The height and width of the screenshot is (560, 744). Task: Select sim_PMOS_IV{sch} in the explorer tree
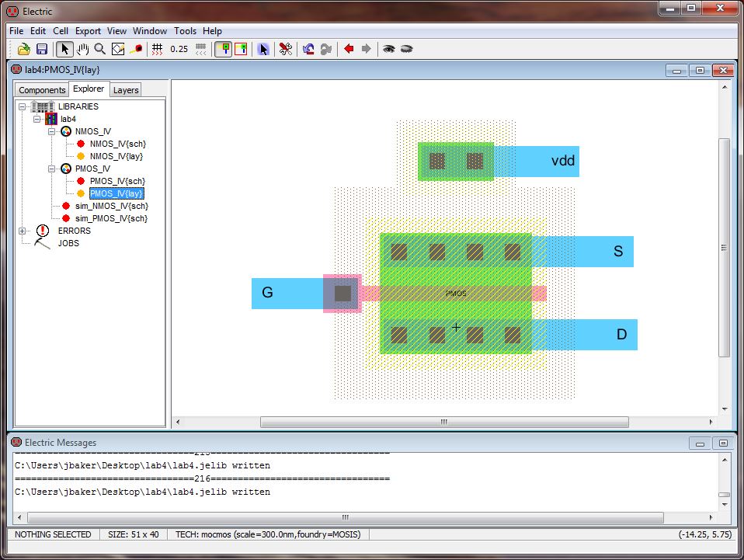111,218
